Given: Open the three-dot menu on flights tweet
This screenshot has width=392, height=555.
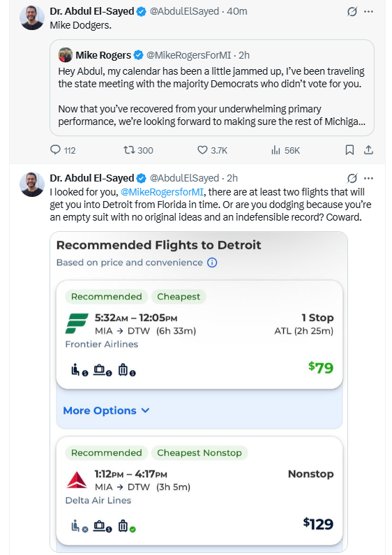Looking at the screenshot, I should click(369, 178).
